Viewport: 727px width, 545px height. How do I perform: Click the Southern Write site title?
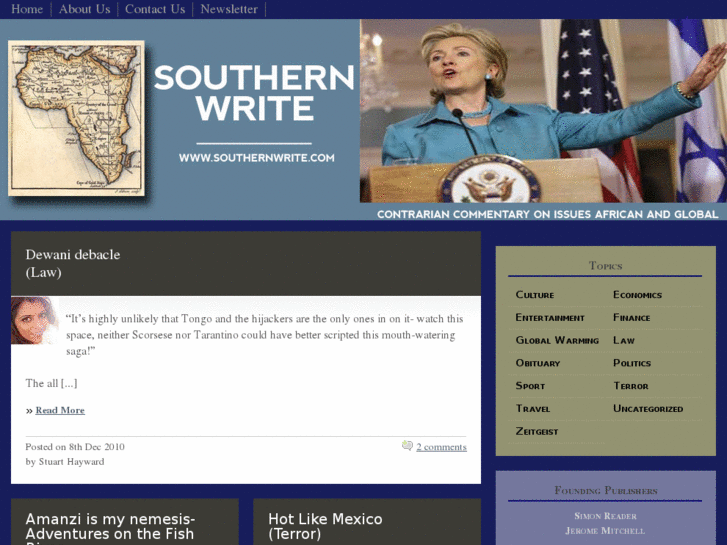point(254,93)
